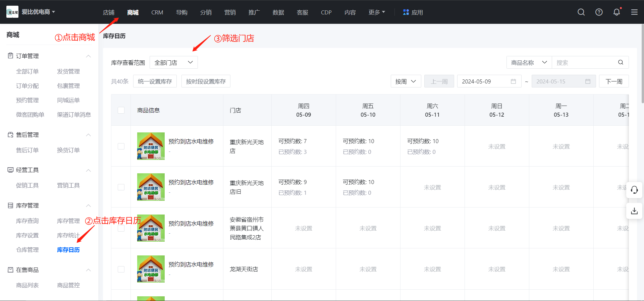Switch to the CDP top navigation tab
This screenshot has width=644, height=301.
[326, 12]
